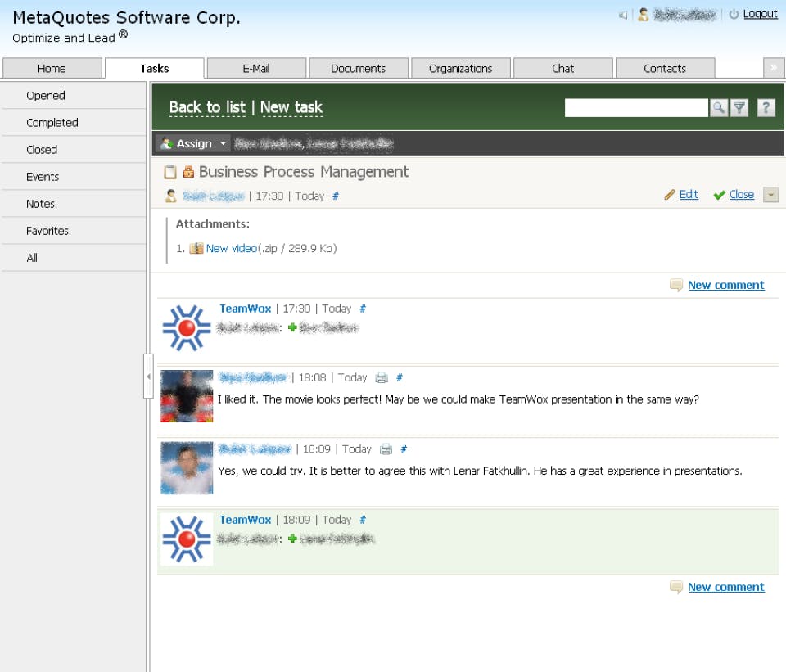Select the Tasks tab

155,69
